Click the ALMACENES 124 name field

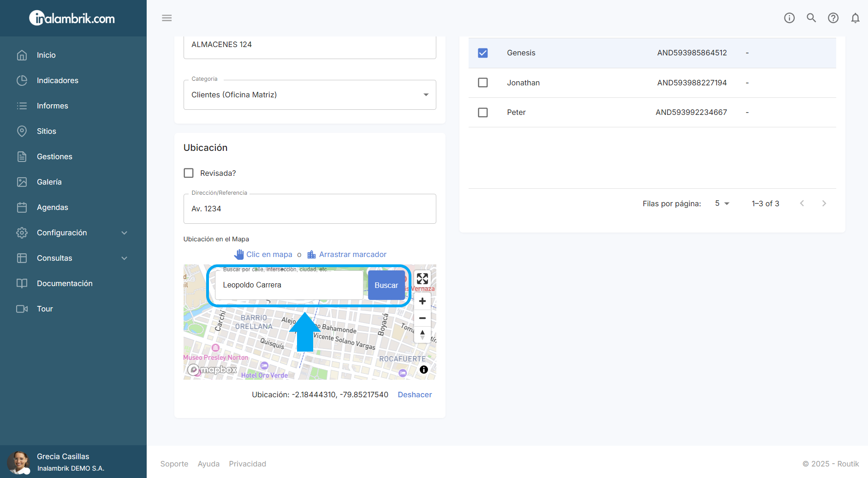point(310,47)
